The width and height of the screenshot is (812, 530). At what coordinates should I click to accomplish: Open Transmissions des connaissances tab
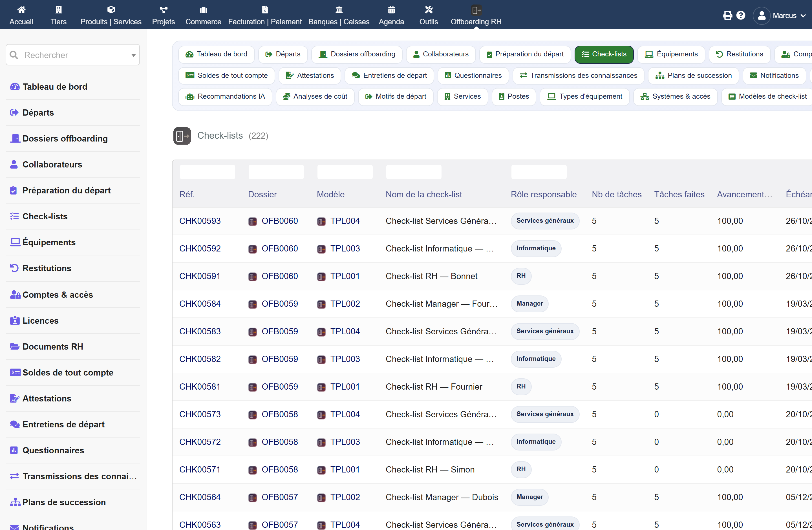click(x=578, y=76)
